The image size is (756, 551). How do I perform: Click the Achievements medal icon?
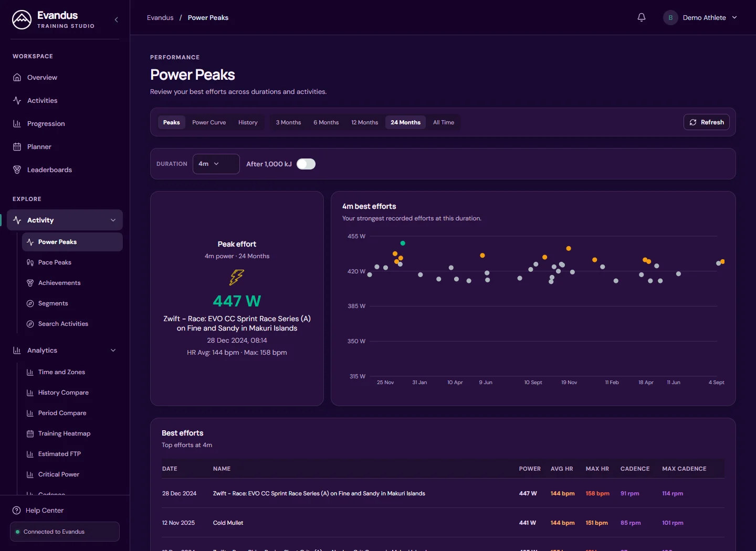pyautogui.click(x=30, y=283)
